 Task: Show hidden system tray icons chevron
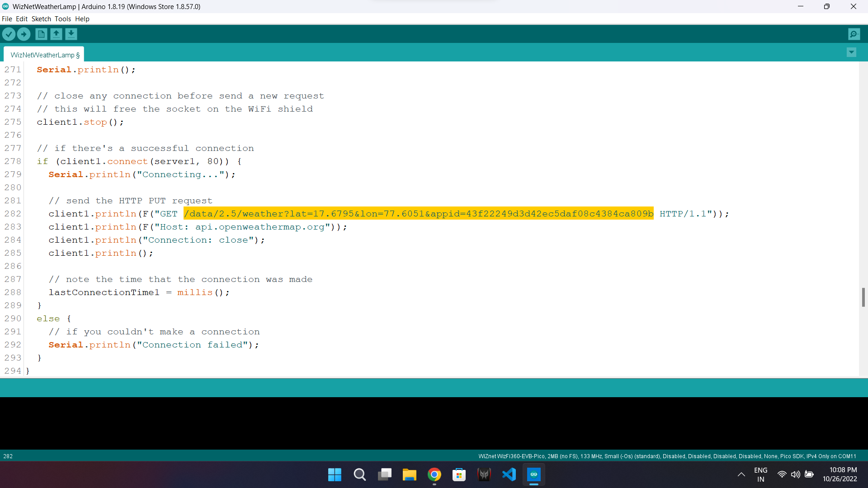point(741,474)
